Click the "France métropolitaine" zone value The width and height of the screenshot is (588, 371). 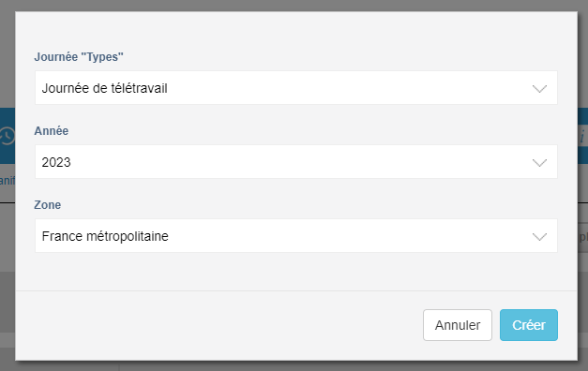click(105, 236)
